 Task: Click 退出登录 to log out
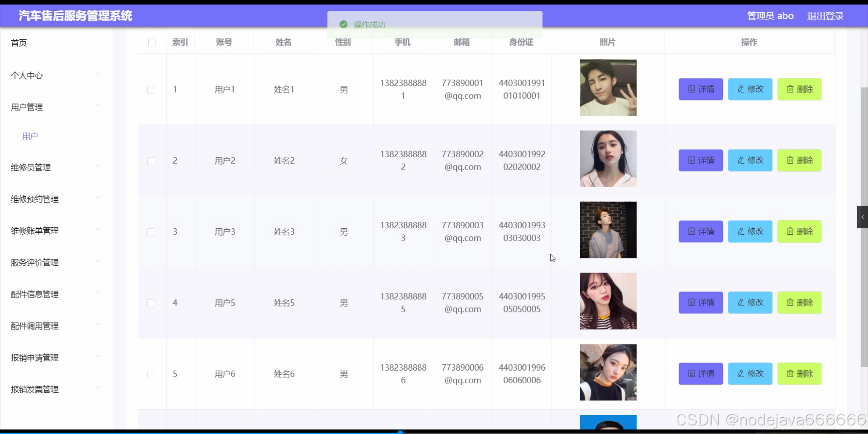[x=826, y=16]
